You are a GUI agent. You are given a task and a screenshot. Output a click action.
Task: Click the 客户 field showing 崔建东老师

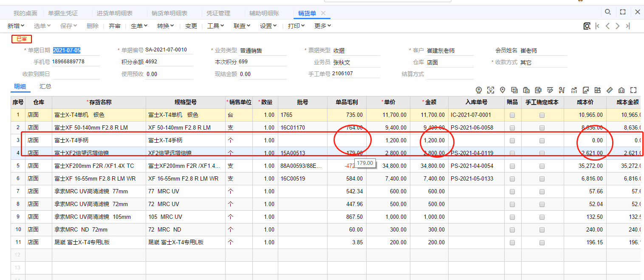(450, 51)
